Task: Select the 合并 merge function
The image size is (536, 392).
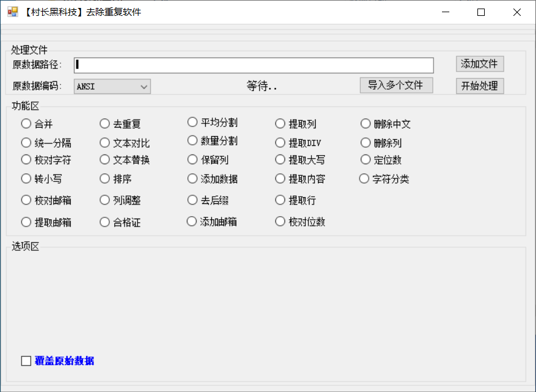Action: click(x=26, y=123)
